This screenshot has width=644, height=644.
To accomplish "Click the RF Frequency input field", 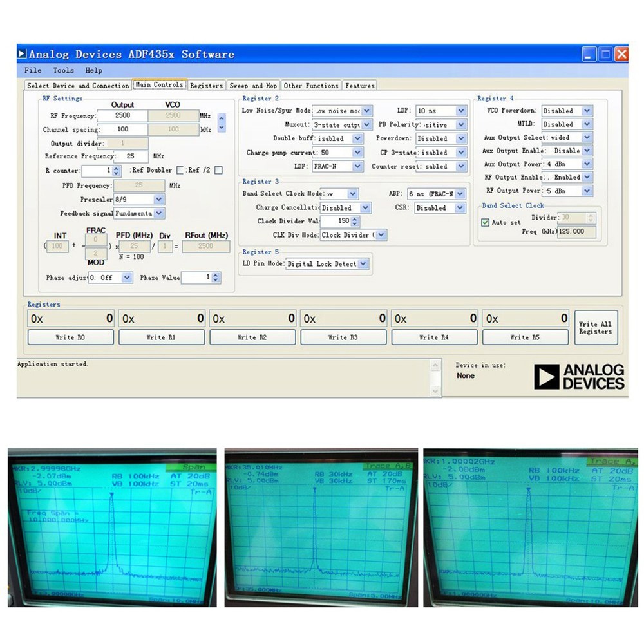I will point(123,116).
